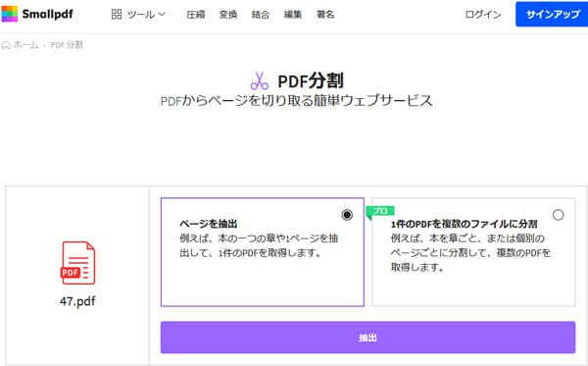
Task: Click the Smallpdf colorful logo icon
Action: click(x=10, y=14)
